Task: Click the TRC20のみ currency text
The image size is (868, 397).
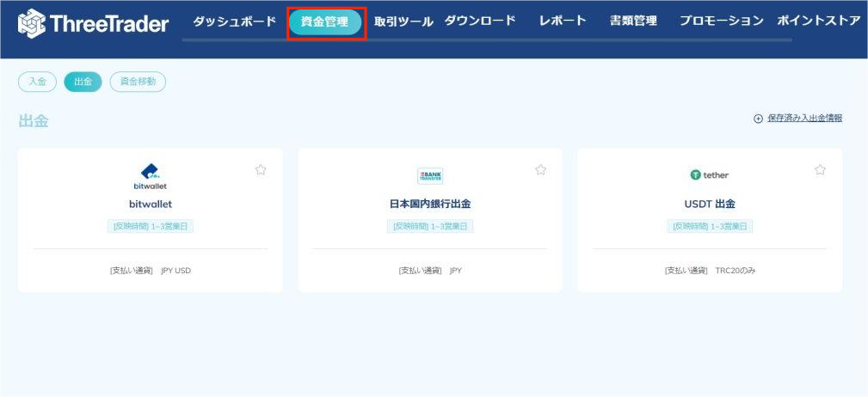Action: click(x=736, y=271)
